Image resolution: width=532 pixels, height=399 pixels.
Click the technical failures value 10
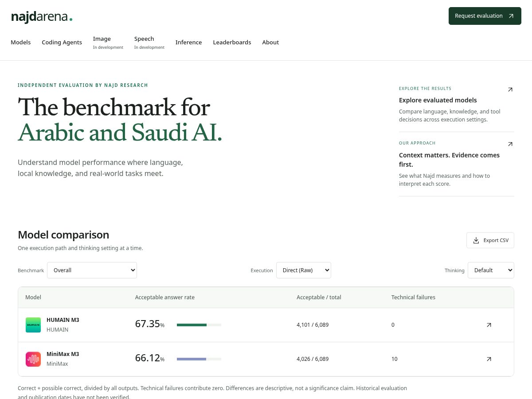395,359
